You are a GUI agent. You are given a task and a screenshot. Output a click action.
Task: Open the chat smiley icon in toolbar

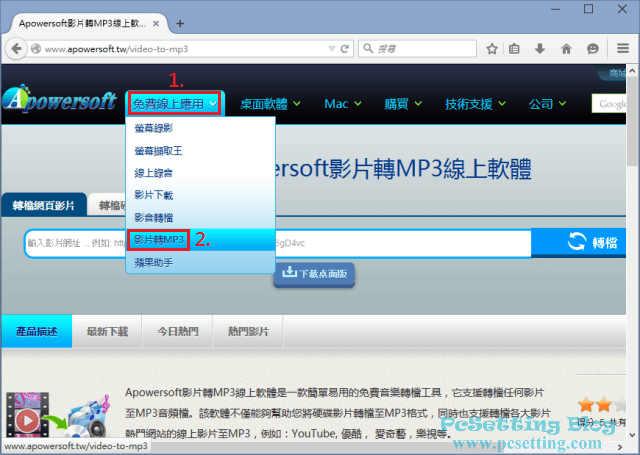[x=593, y=49]
